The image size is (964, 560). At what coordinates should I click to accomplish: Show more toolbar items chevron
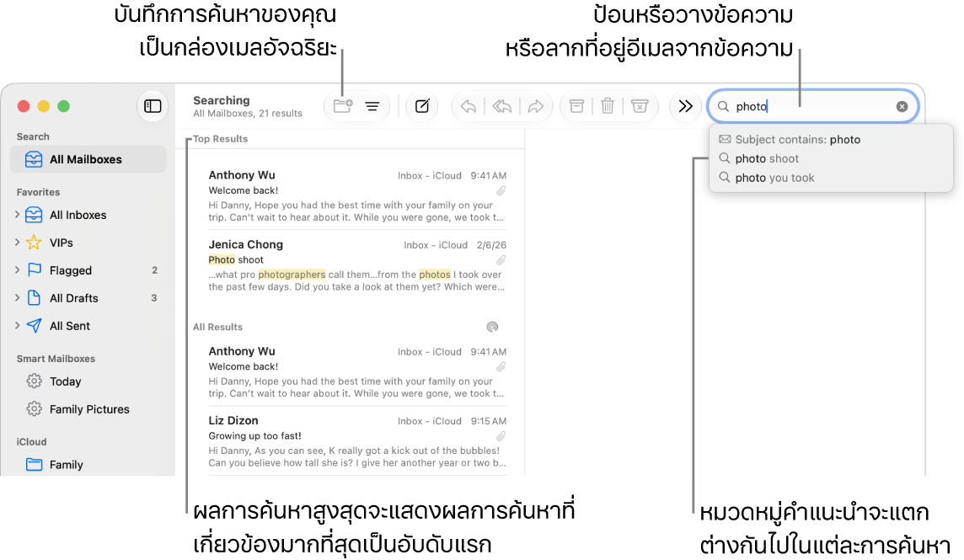pyautogui.click(x=685, y=106)
